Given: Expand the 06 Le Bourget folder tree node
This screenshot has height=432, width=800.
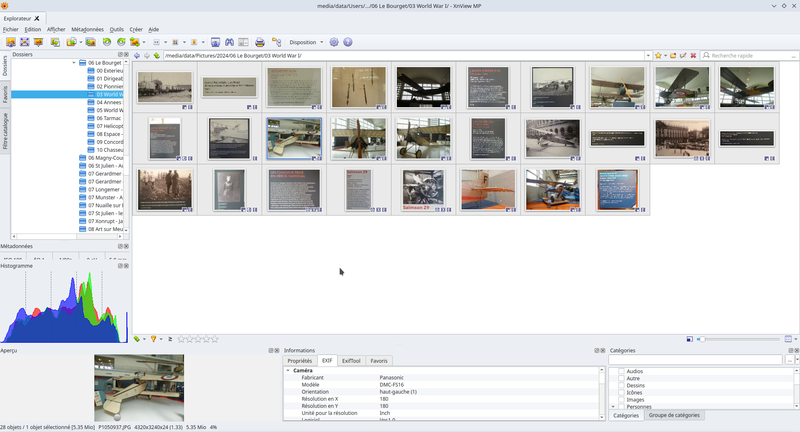Looking at the screenshot, I should [75, 63].
